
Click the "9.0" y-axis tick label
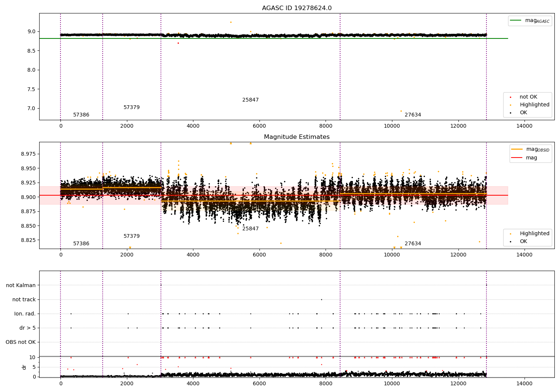tap(31, 32)
